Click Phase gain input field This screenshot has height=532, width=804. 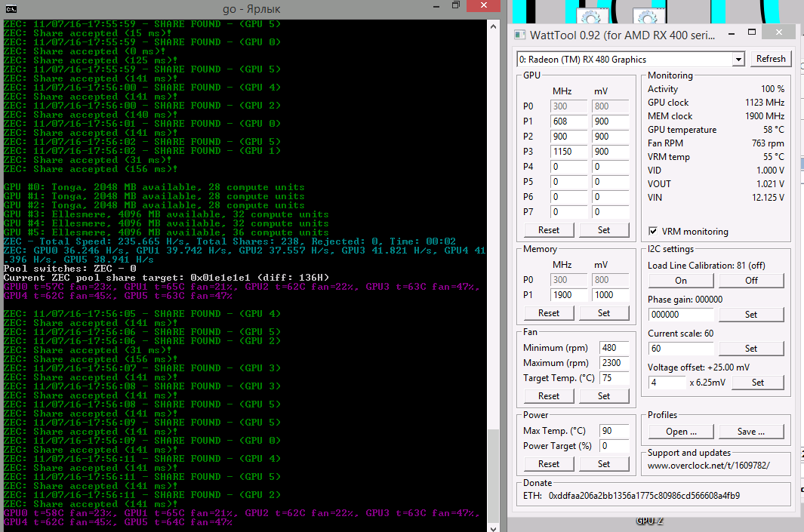pyautogui.click(x=681, y=315)
